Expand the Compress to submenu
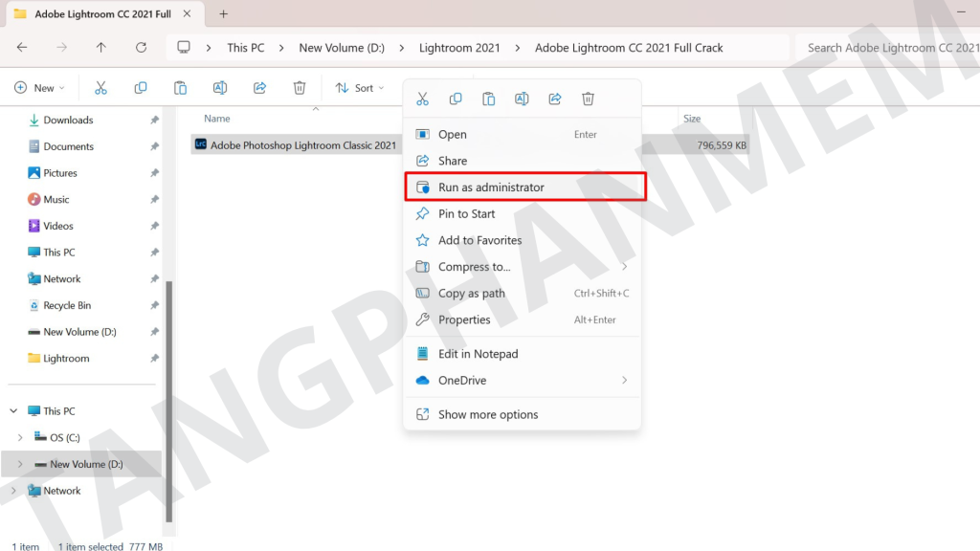 tap(624, 267)
